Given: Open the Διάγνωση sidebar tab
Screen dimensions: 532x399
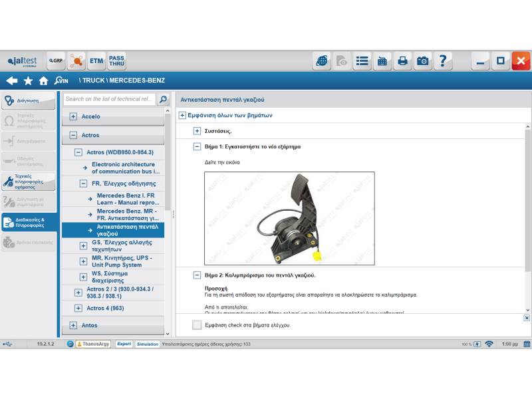Looking at the screenshot, I should pyautogui.click(x=28, y=101).
